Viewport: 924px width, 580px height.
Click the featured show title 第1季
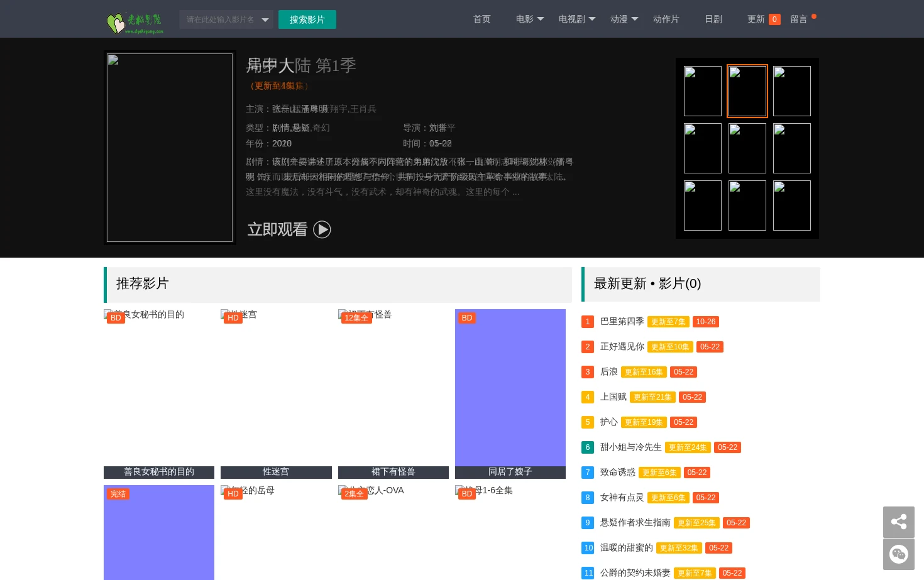click(x=301, y=65)
